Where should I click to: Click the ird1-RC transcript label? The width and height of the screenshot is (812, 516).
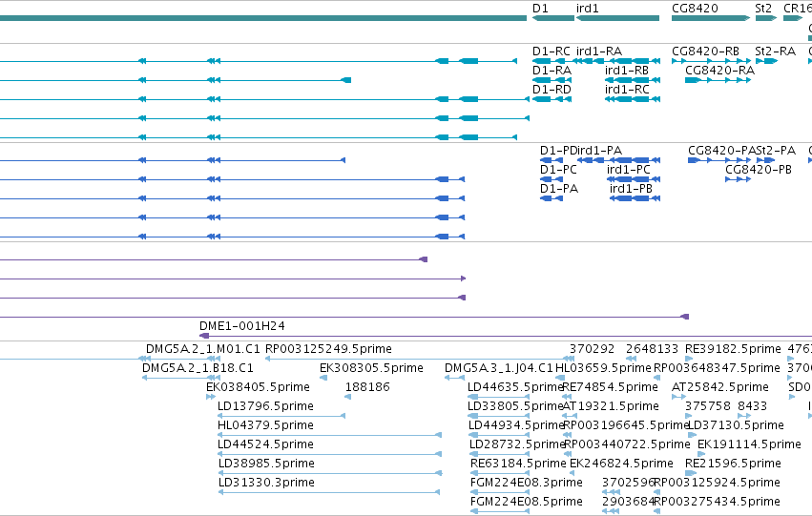click(x=627, y=90)
